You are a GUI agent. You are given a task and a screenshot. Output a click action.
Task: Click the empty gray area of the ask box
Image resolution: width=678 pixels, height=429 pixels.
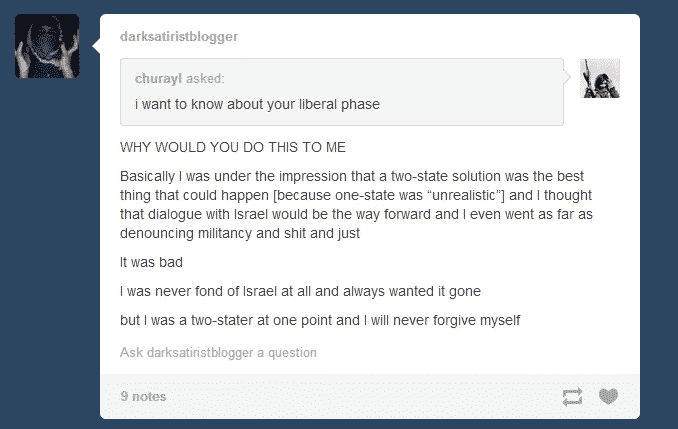pos(471,93)
